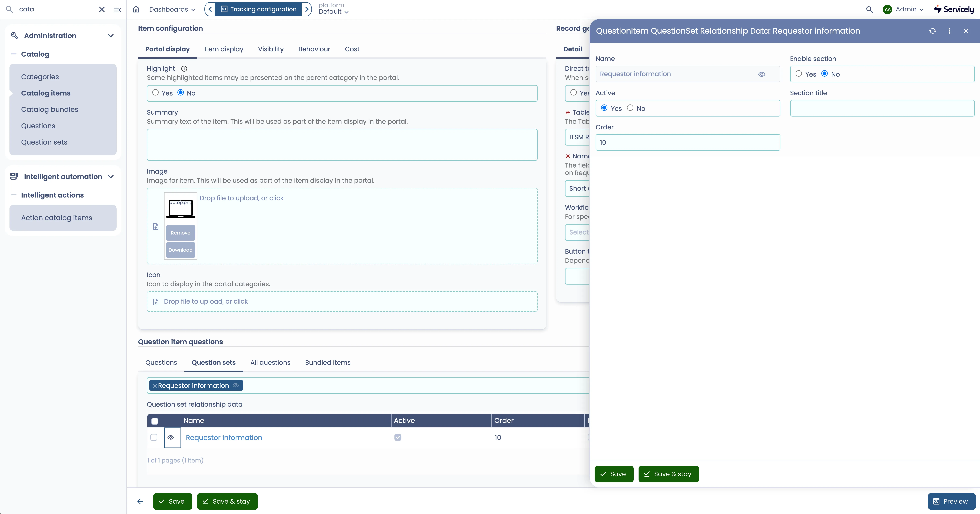This screenshot has width=980, height=514.
Task: Click the Admin avatar badge
Action: (x=887, y=9)
